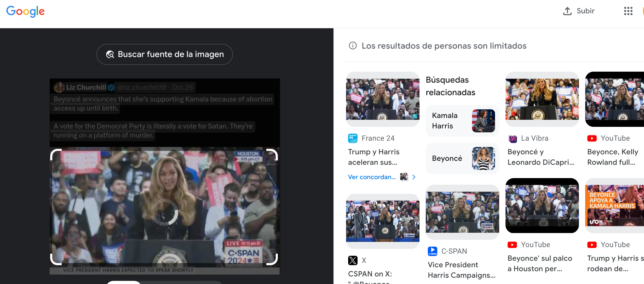The height and width of the screenshot is (284, 644).
Task: Open Vice President Harris Campaigns result
Action: coord(462,270)
